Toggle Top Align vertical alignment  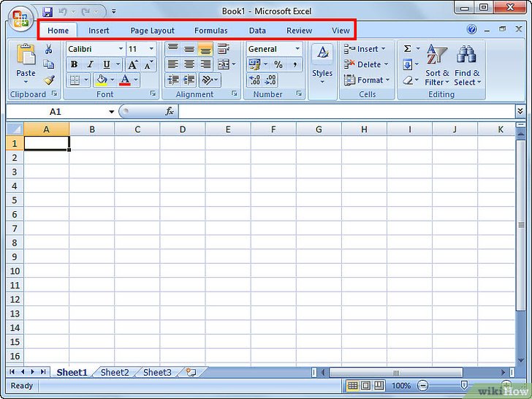173,49
